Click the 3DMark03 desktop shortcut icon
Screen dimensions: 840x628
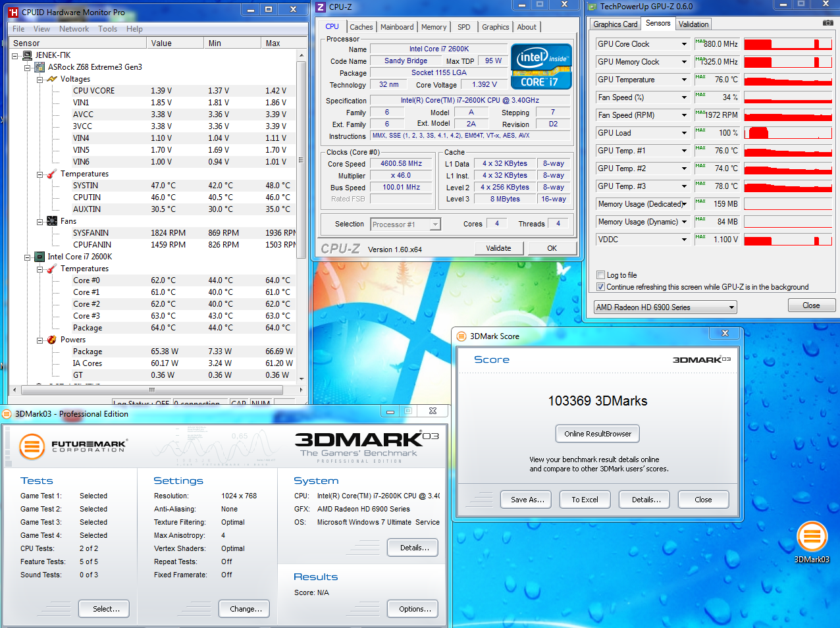pyautogui.click(x=812, y=537)
